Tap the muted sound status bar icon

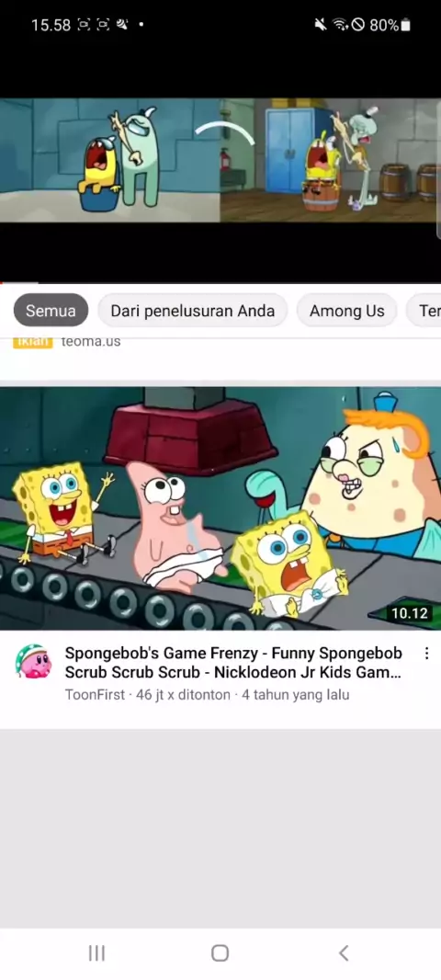coord(321,25)
